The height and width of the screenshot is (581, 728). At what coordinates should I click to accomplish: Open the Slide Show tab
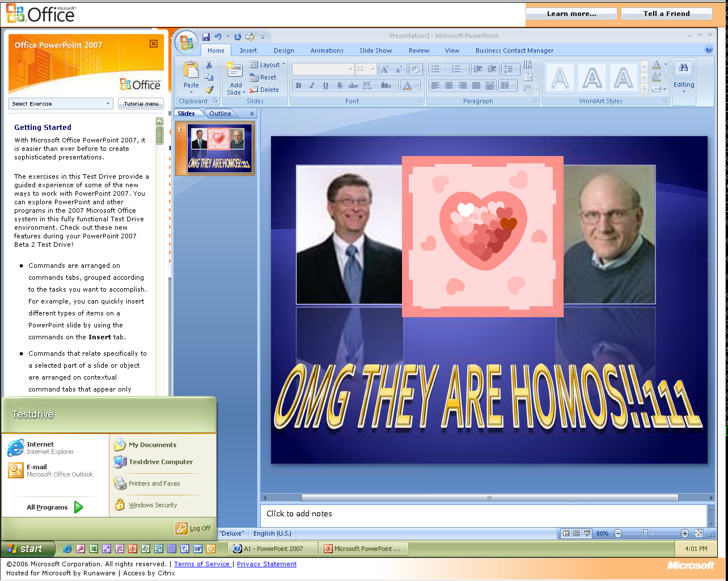tap(376, 50)
